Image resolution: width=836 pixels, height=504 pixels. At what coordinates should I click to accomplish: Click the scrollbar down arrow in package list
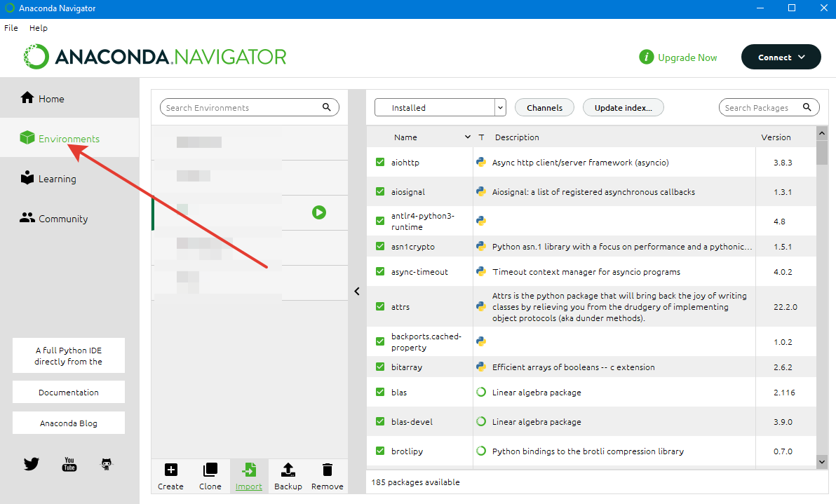pyautogui.click(x=821, y=462)
